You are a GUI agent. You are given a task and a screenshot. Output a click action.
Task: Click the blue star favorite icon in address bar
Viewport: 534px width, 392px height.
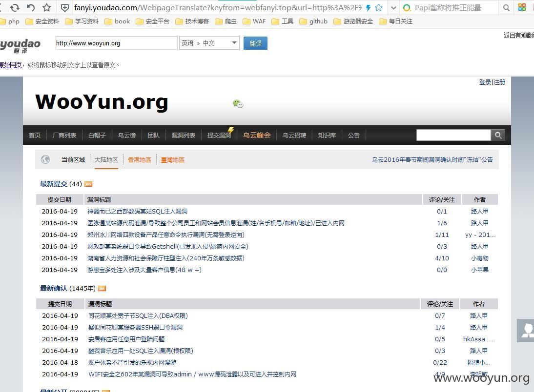click(378, 7)
